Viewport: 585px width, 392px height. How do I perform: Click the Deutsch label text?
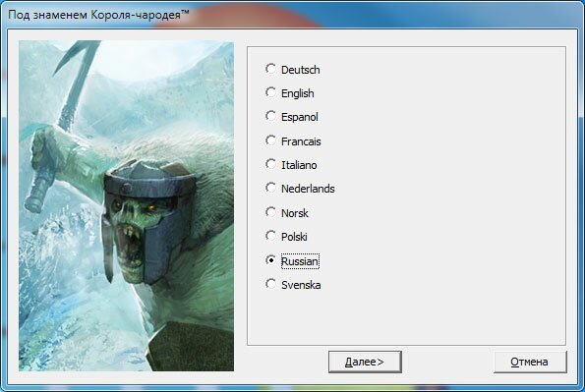coord(300,70)
